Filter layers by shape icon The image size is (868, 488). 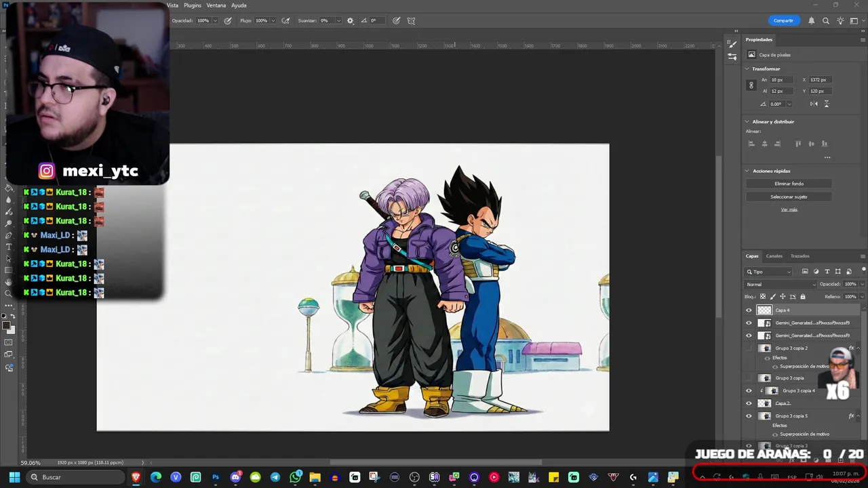pyautogui.click(x=837, y=272)
